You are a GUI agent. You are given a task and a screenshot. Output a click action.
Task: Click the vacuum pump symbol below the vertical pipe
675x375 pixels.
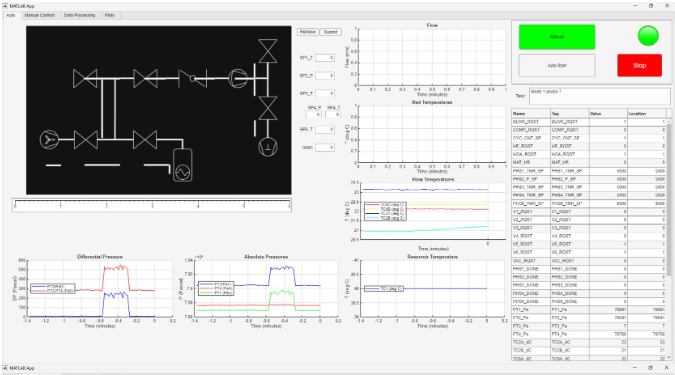[x=268, y=146]
